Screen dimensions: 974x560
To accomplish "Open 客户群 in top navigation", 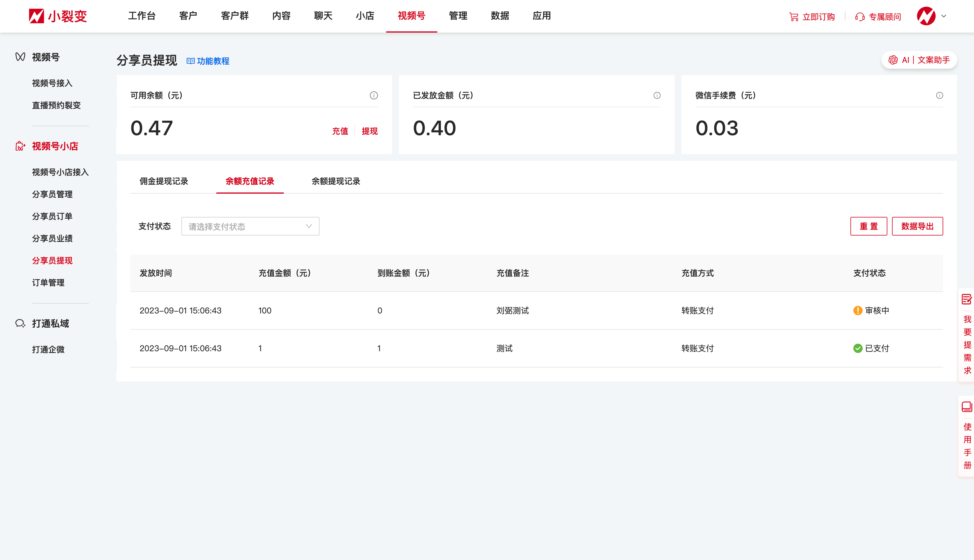I will (x=235, y=16).
